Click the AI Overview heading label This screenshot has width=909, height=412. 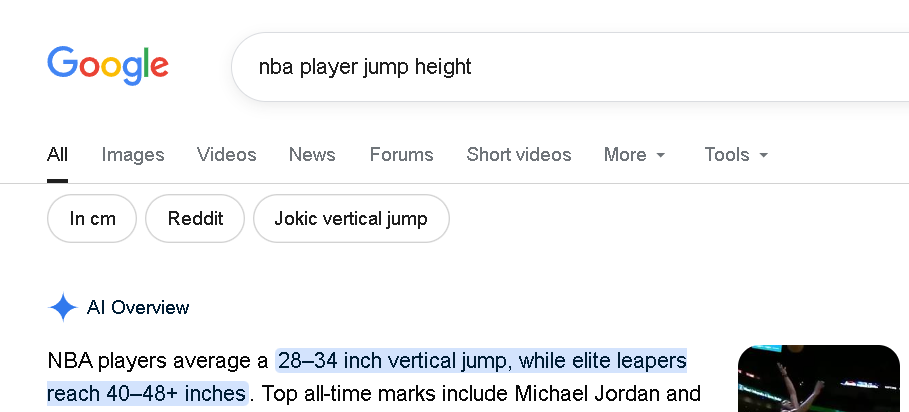point(138,308)
